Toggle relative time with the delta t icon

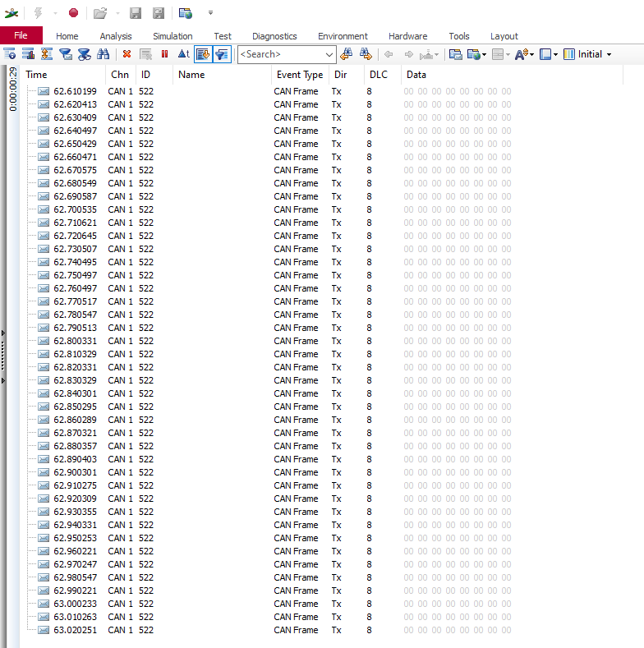point(183,54)
